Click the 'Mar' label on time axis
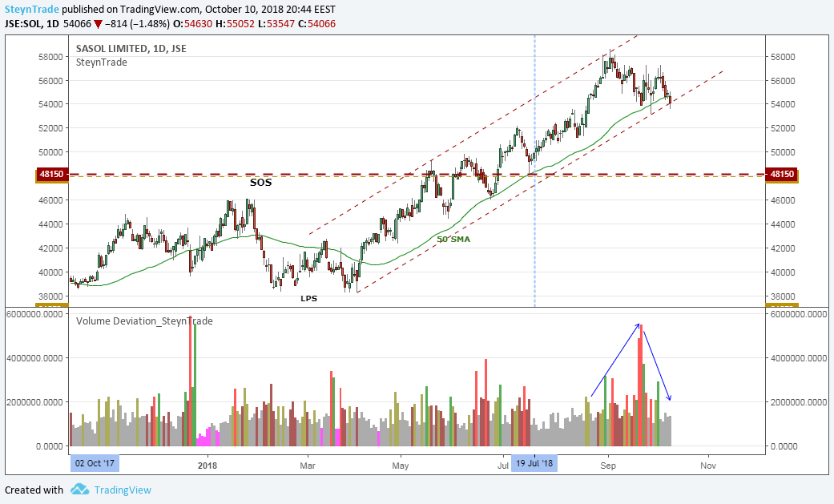This screenshot has width=834, height=504. [308, 466]
